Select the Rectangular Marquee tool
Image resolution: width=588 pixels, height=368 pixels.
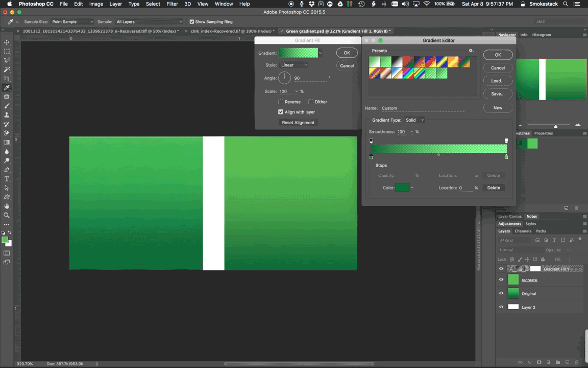point(7,51)
